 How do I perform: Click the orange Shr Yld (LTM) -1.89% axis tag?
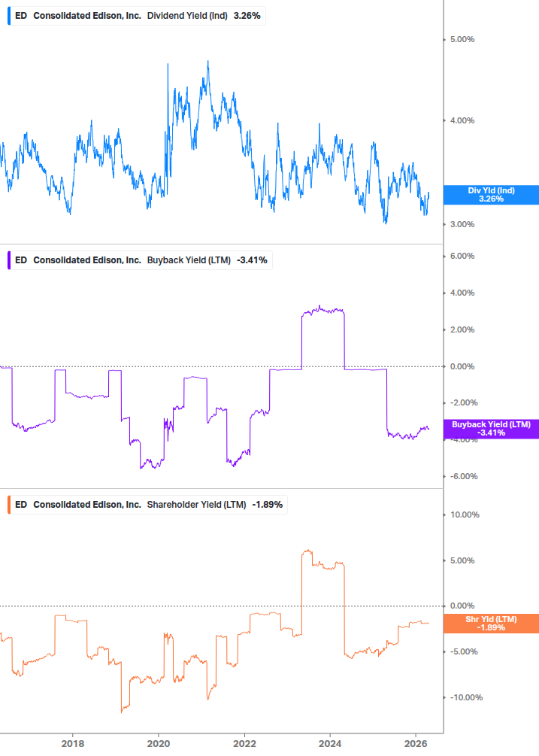click(491, 624)
